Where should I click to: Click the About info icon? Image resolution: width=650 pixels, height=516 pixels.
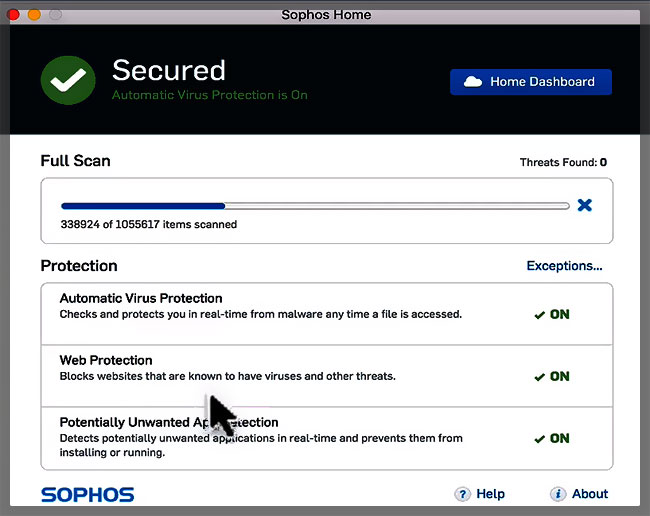(558, 494)
